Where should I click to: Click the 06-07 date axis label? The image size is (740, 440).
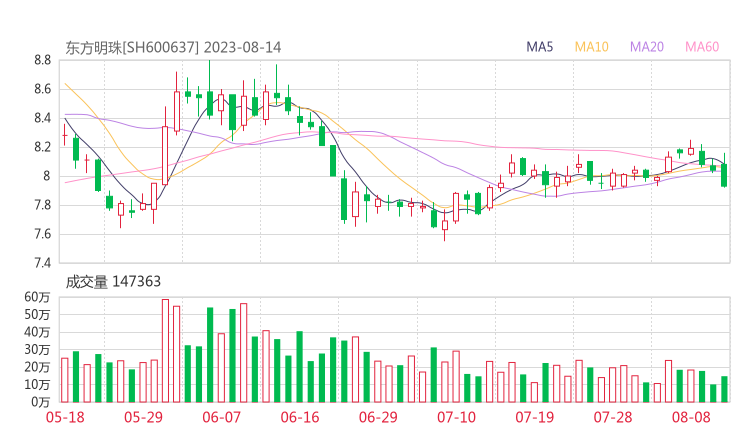(221, 417)
